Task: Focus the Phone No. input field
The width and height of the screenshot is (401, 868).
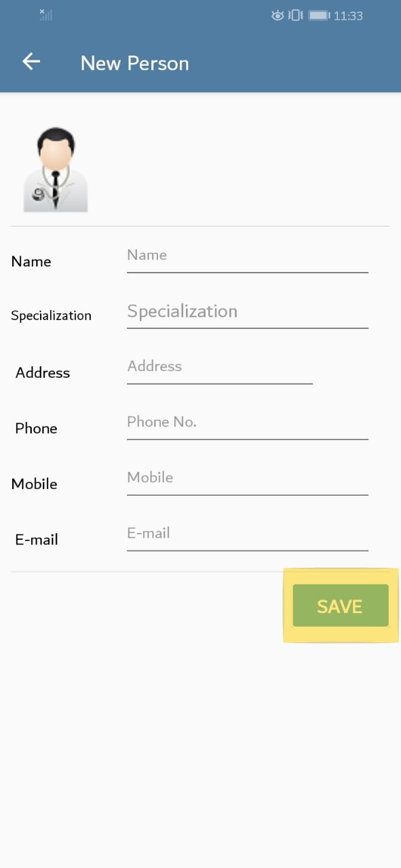Action: [248, 424]
